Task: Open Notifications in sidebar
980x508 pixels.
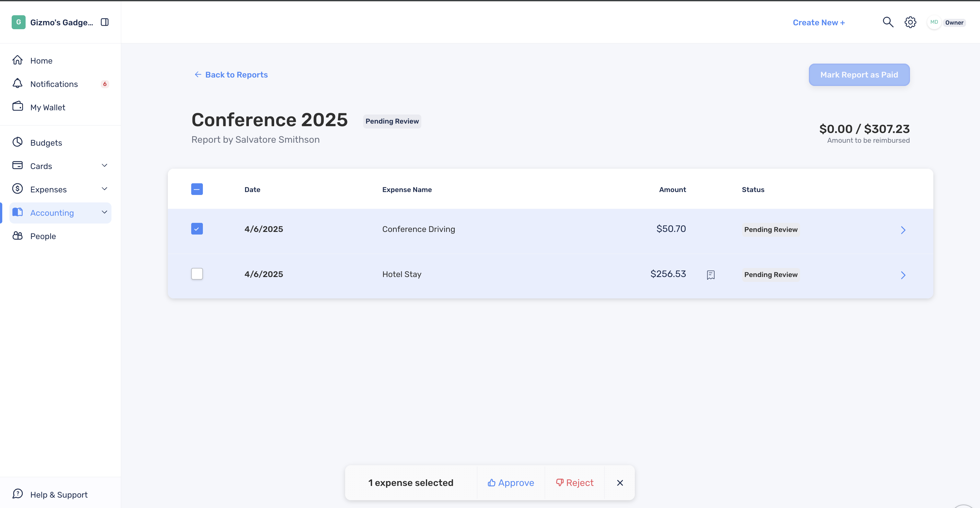Action: click(x=54, y=84)
